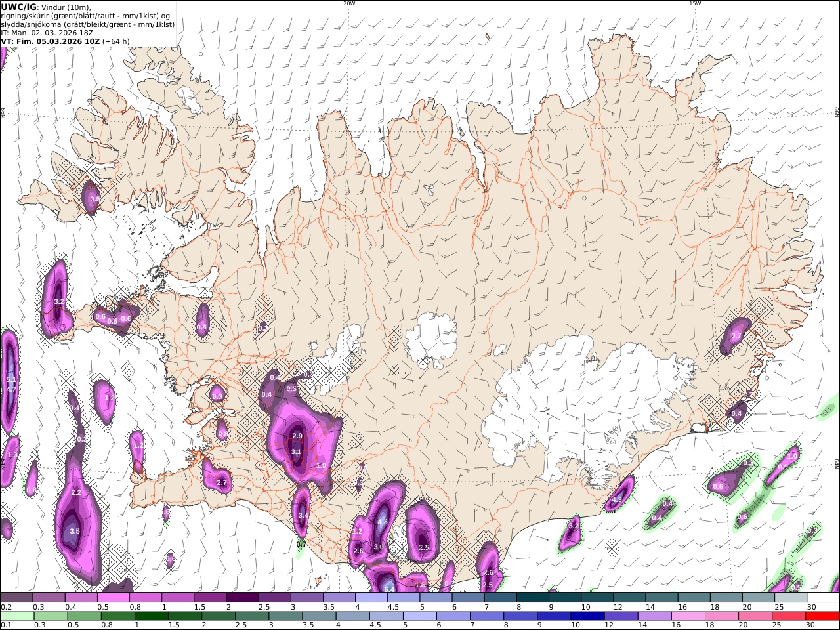
Task: Click the '2.7' value on the southwest peninsula
Action: (x=221, y=482)
